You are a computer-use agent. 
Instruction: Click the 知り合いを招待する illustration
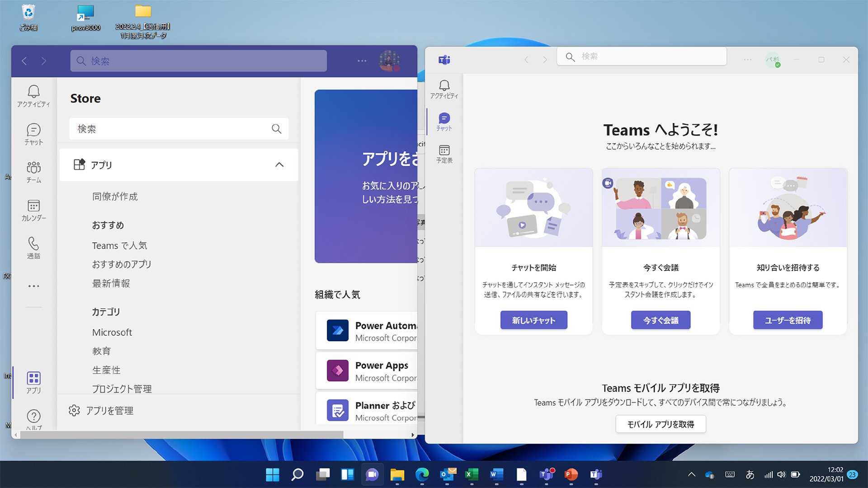click(x=788, y=207)
